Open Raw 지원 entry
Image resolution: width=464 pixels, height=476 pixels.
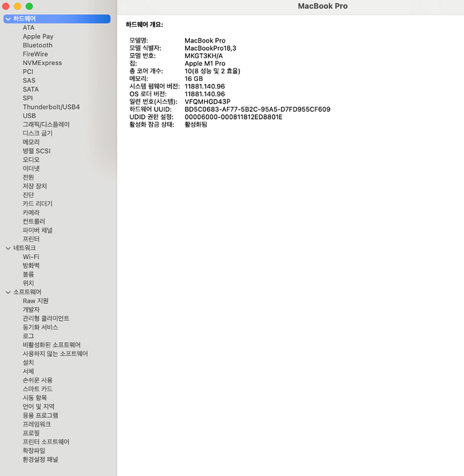[35, 301]
